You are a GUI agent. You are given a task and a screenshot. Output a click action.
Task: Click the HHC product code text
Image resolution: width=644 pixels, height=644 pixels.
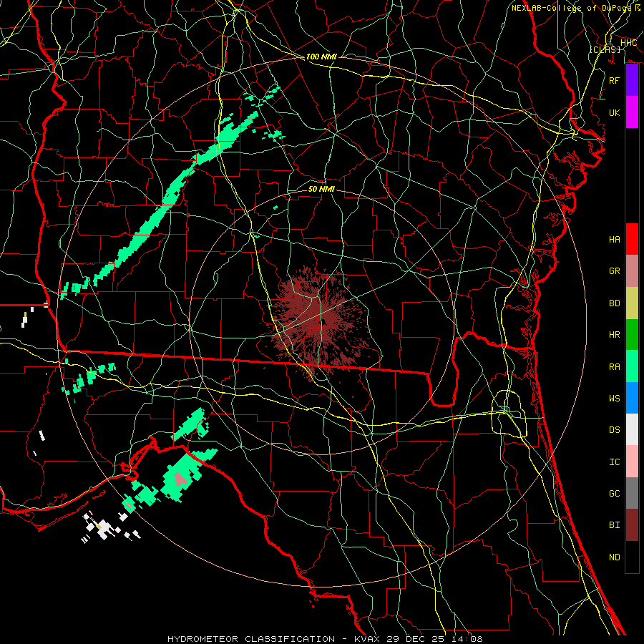click(x=628, y=43)
